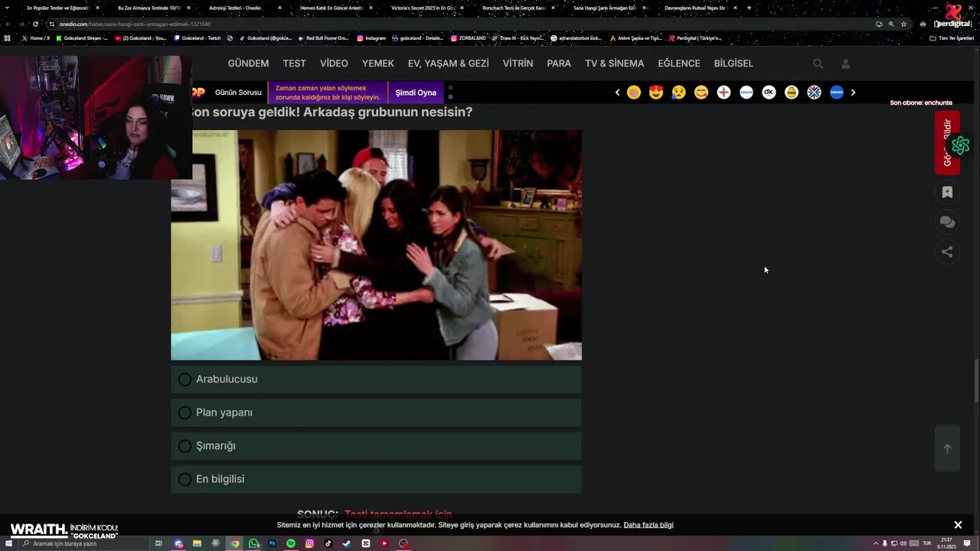Switch to Victoria's Secret 2025 tab

click(423, 8)
